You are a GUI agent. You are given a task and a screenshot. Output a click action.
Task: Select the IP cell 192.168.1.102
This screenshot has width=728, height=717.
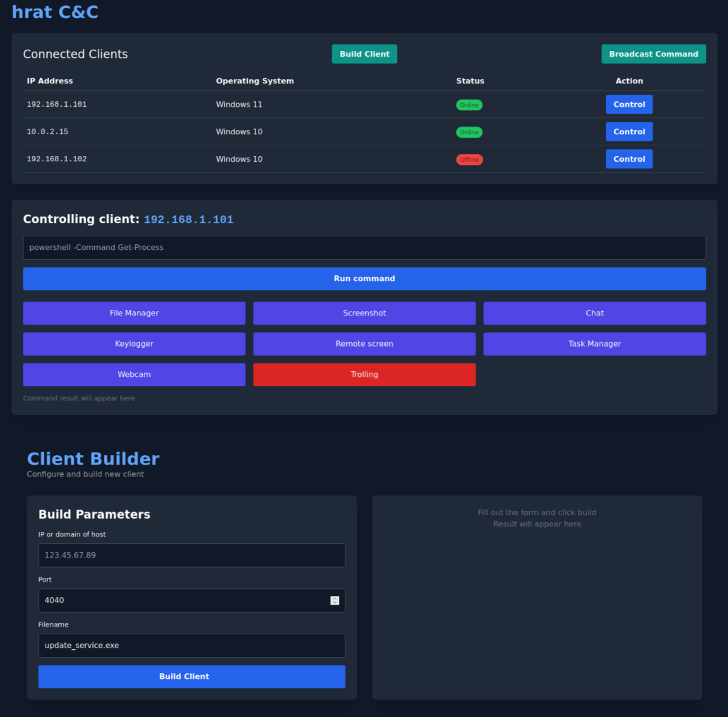[56, 159]
